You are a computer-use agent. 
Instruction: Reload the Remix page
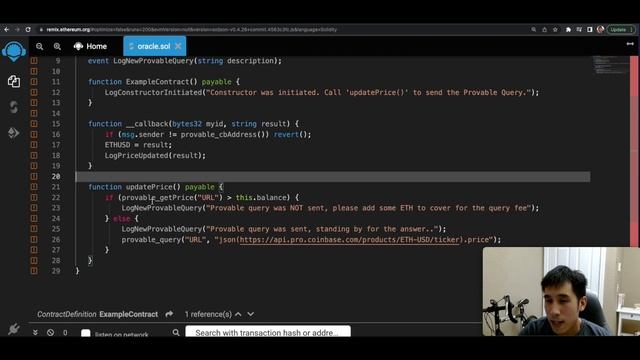(x=28, y=29)
